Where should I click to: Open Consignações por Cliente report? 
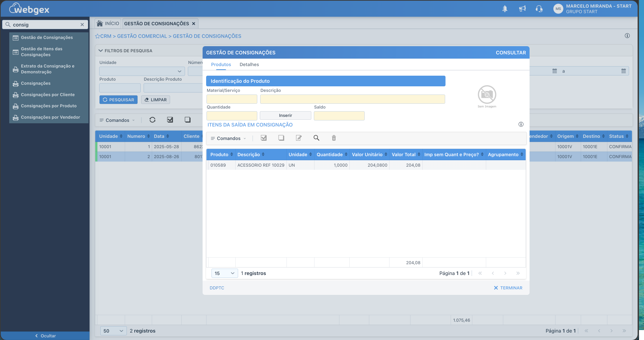coord(48,95)
